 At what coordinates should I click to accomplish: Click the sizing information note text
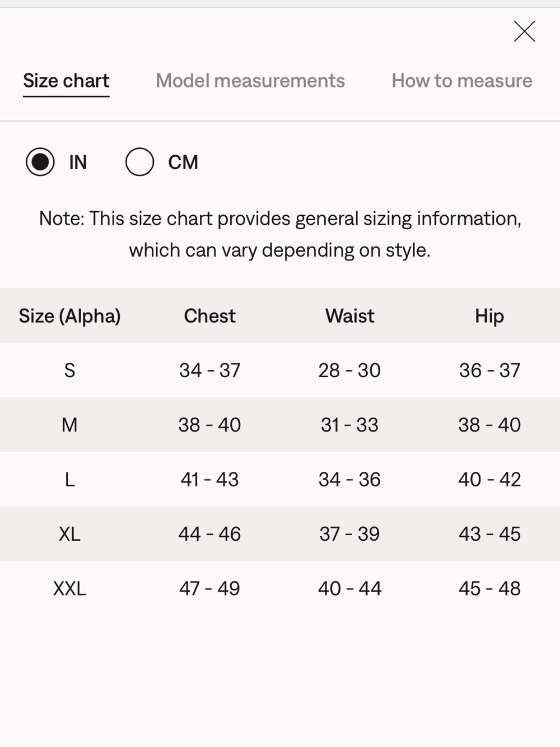pos(280,234)
